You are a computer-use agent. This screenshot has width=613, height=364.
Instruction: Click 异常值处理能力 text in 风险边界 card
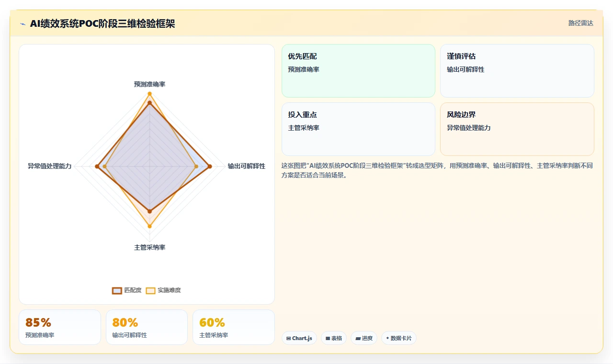click(469, 128)
